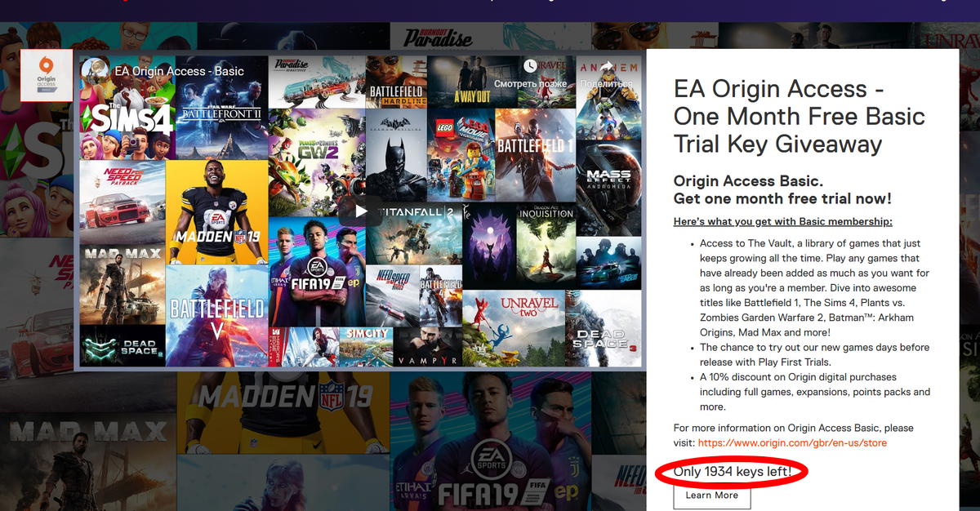Play the EA Origin Access video
Image resolution: width=980 pixels, height=511 pixels.
tap(360, 211)
